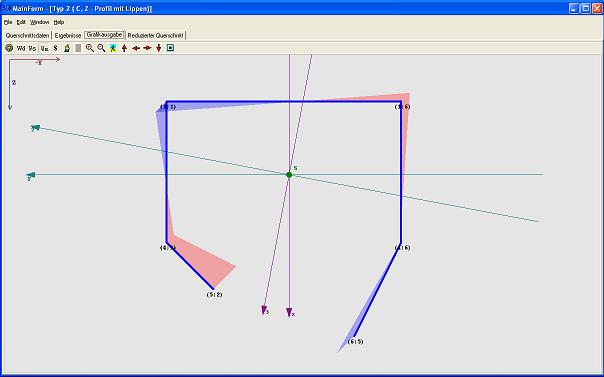
Task: Pan view down with red down arrow
Action: pos(159,48)
